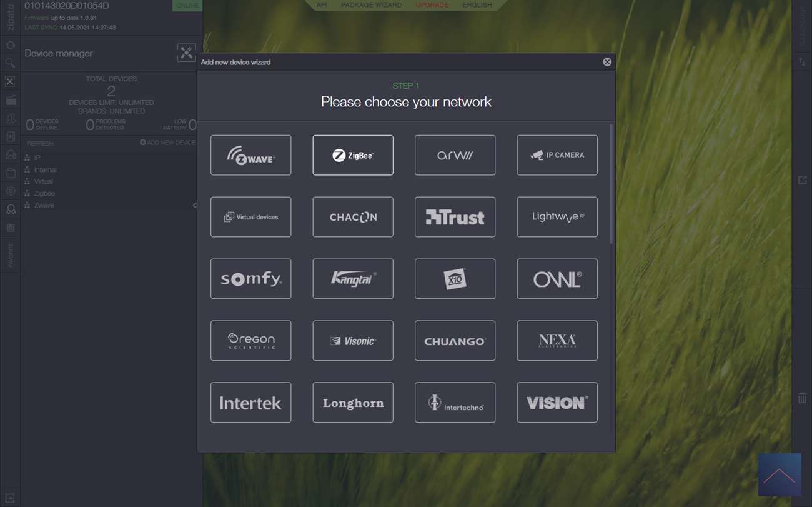This screenshot has height=507, width=812.
Task: Click the cloud icon in the sidebar
Action: (10, 154)
